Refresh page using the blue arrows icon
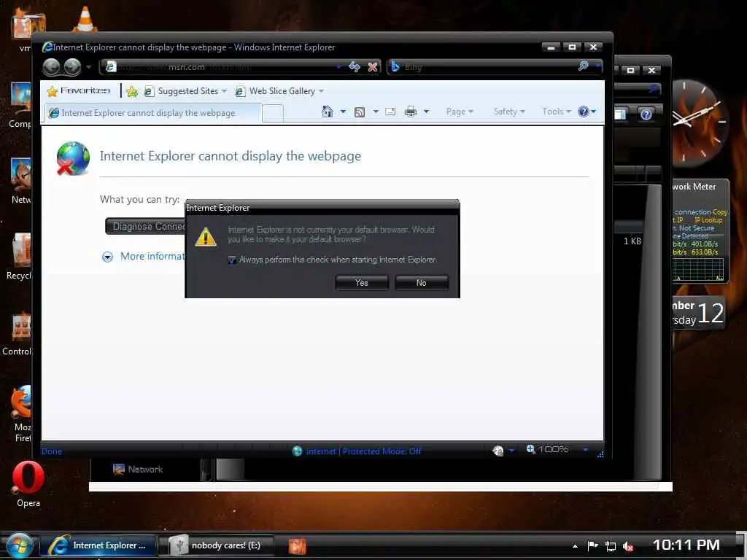 point(355,66)
